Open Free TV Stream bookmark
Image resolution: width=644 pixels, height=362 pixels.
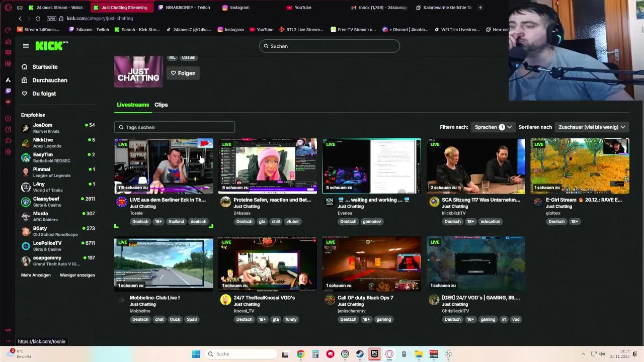[353, 30]
